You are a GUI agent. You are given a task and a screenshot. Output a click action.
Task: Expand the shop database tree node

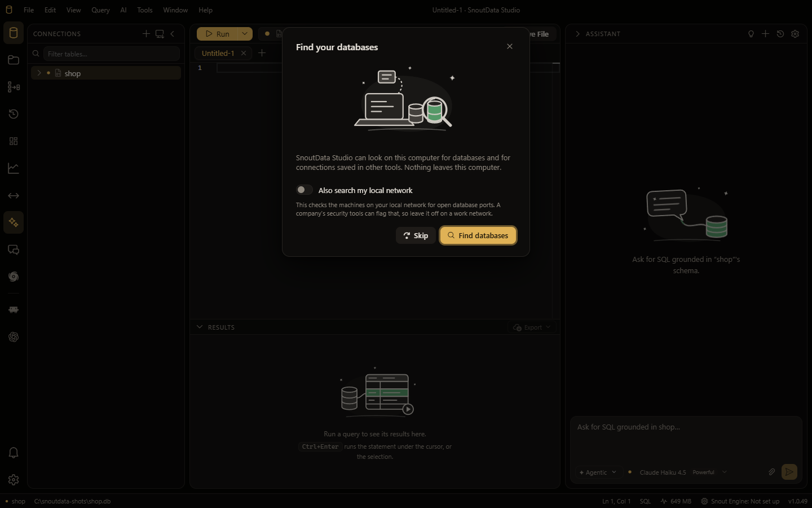click(x=39, y=73)
